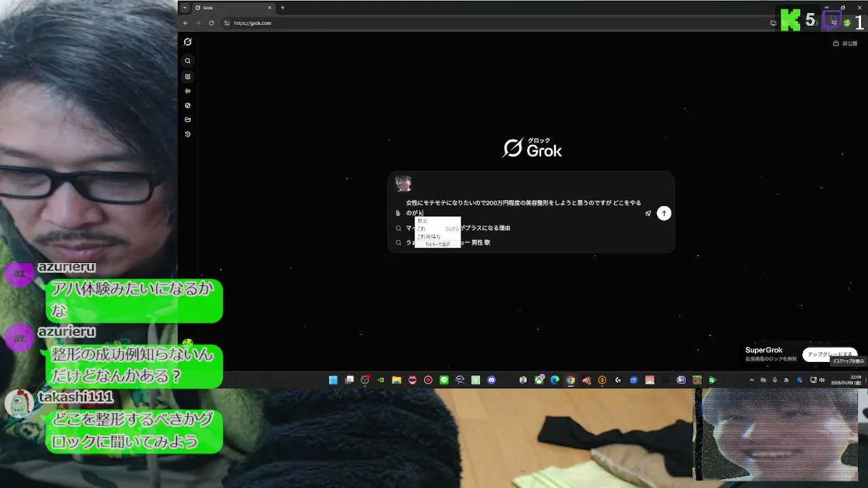
Task: Click the アップグレードする SuperGrok button
Action: (830, 354)
